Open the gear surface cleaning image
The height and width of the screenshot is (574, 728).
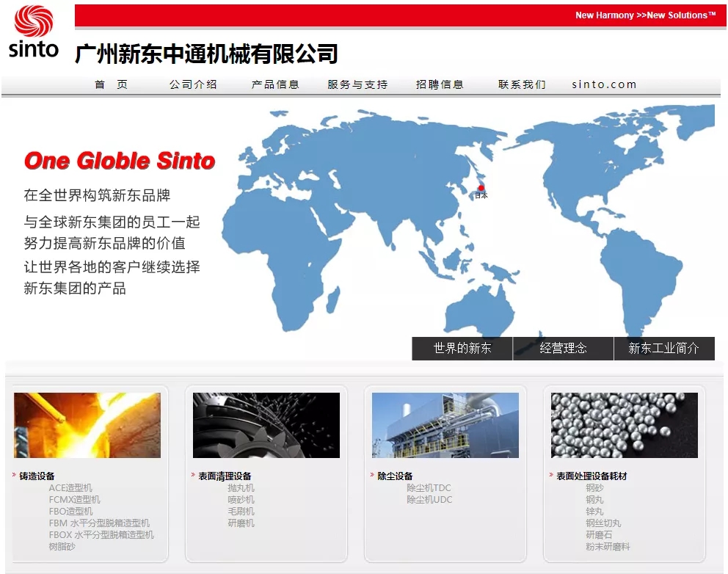tap(266, 425)
